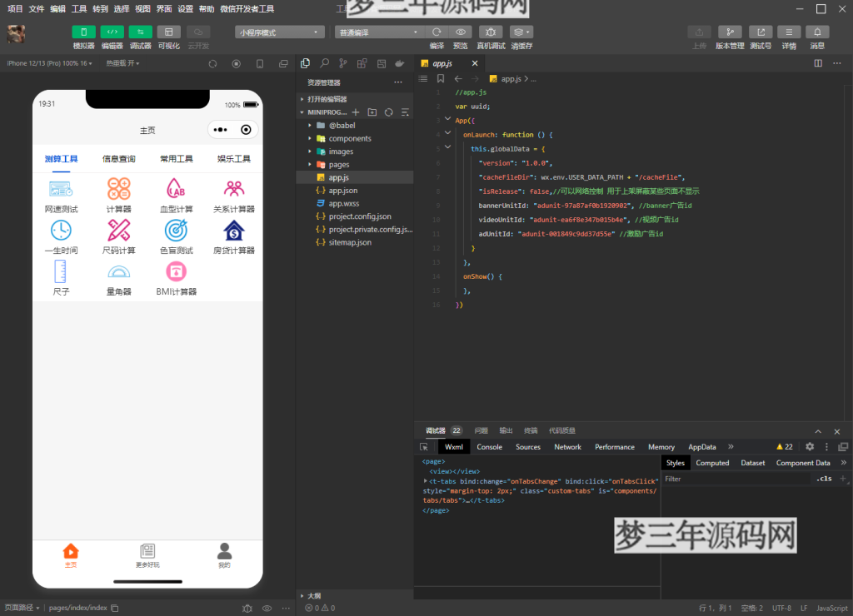Click the Details (详情) toolbar icon
Viewport: 853px width, 616px height.
click(788, 32)
